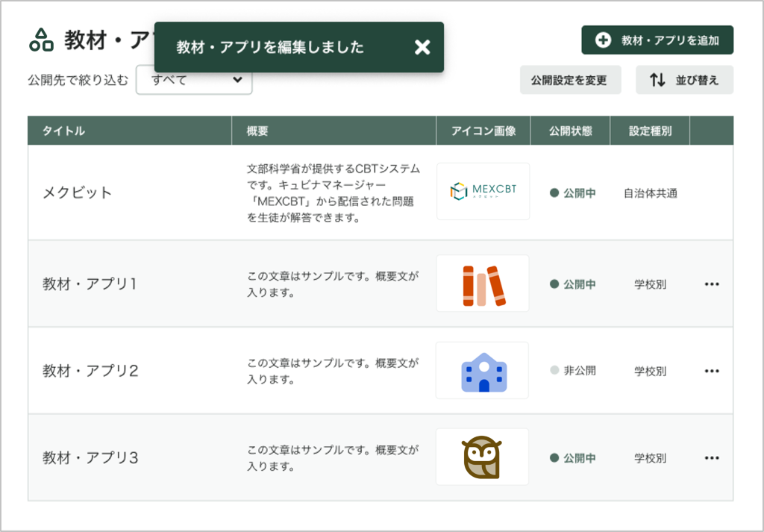The height and width of the screenshot is (532, 764).
Task: Select the 教材・アプリ2 title
Action: coord(90,372)
